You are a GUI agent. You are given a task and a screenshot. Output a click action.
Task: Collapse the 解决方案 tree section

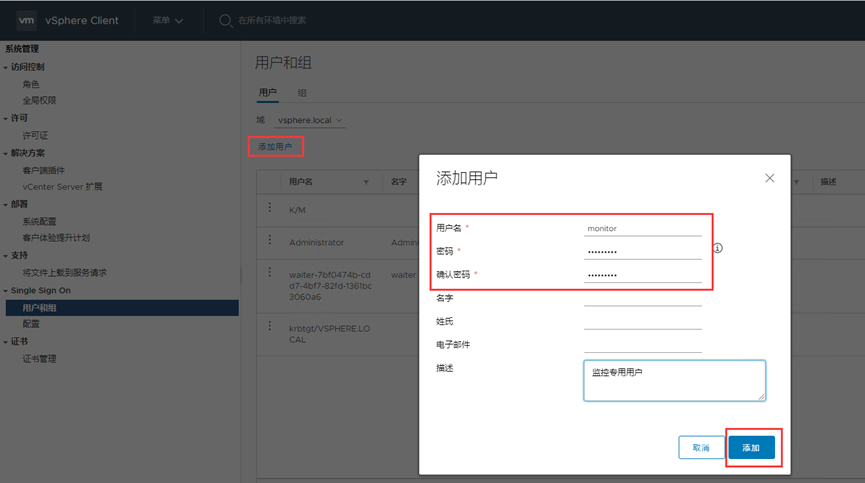(6, 153)
